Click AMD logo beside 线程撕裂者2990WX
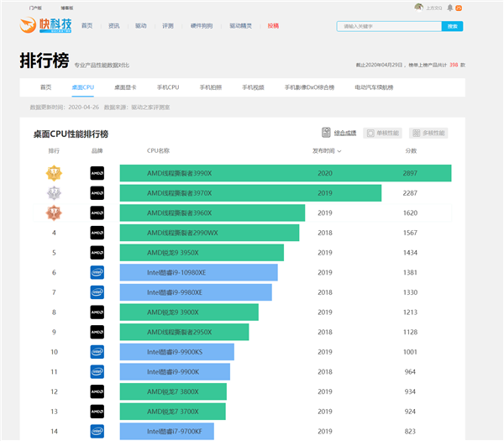The height and width of the screenshot is (441, 504). tap(97, 233)
